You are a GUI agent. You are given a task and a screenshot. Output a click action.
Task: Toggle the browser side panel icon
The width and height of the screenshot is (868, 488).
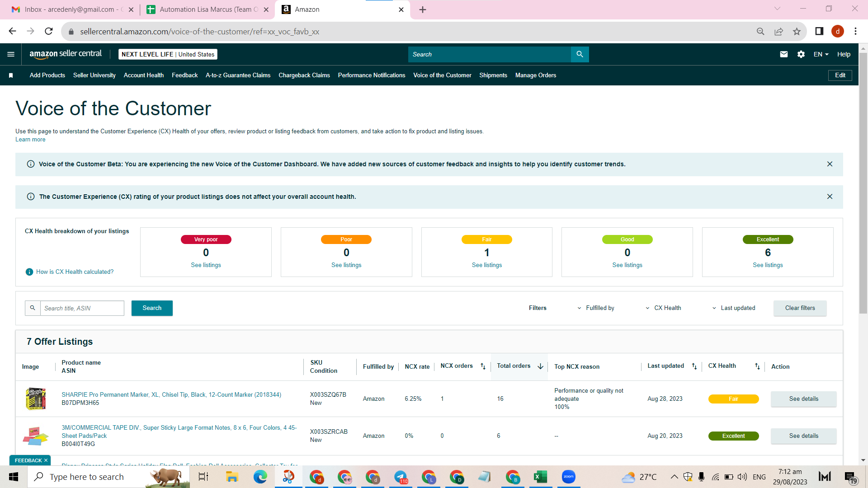pos(819,31)
